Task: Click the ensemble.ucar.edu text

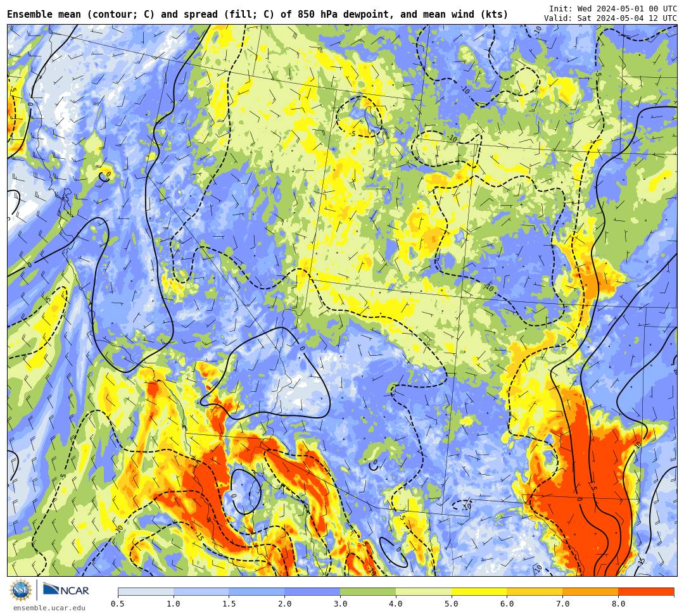Action: 49,608
